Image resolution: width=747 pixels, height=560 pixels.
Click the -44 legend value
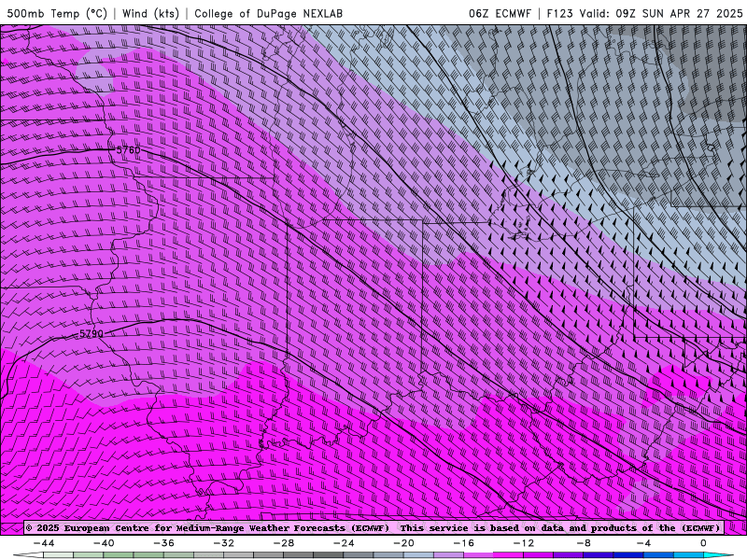tap(44, 543)
